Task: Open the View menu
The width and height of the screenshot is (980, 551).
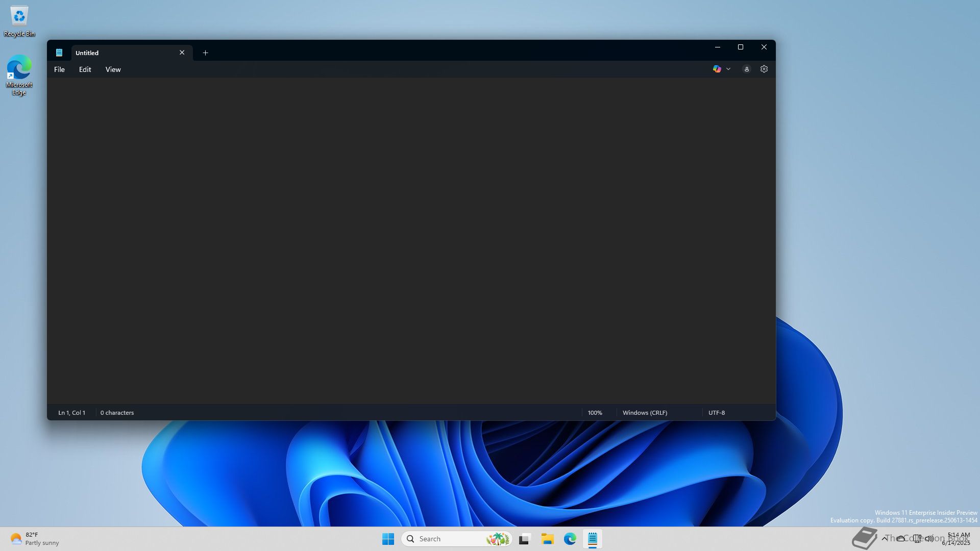Action: (113, 69)
